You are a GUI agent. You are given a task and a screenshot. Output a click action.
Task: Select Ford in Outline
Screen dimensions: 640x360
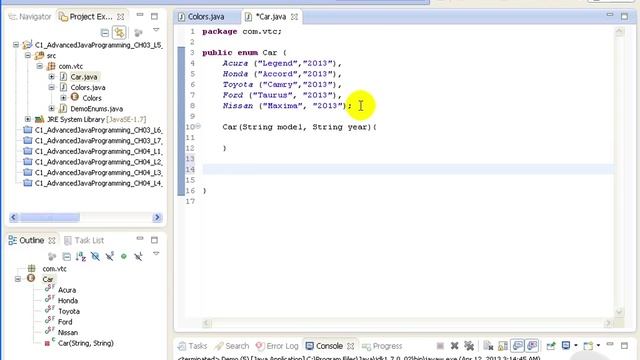coord(65,322)
